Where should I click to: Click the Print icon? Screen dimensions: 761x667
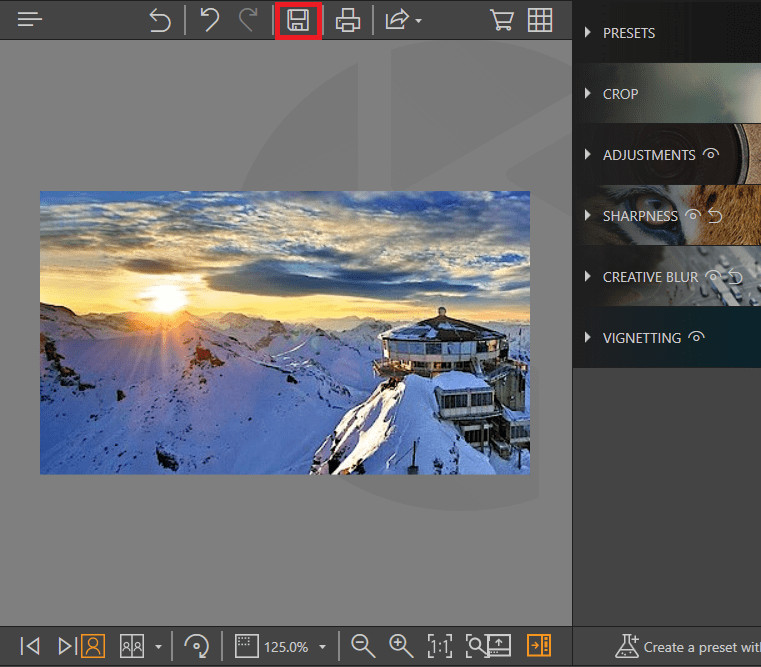(x=347, y=21)
